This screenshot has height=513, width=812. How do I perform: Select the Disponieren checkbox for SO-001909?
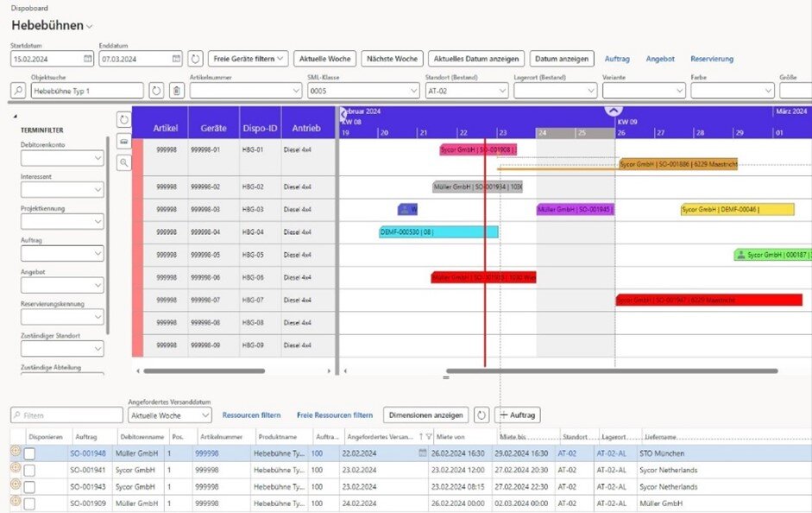[30, 503]
